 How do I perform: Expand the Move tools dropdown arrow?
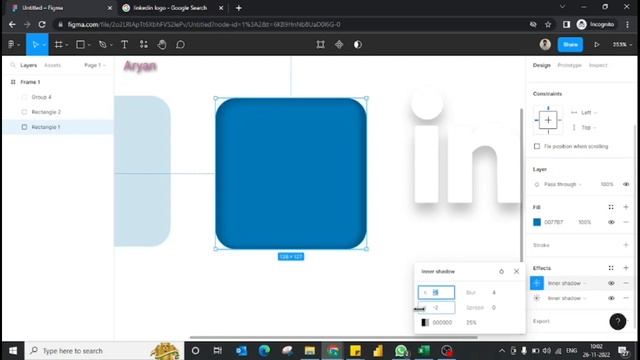coord(44,45)
